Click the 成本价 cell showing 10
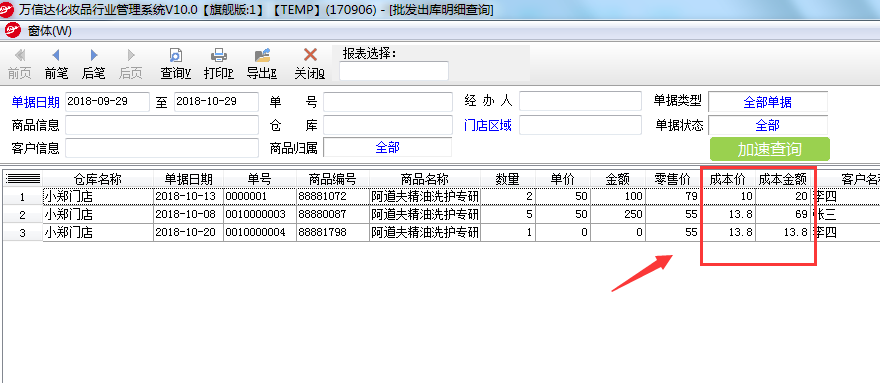The image size is (880, 383). click(x=728, y=197)
